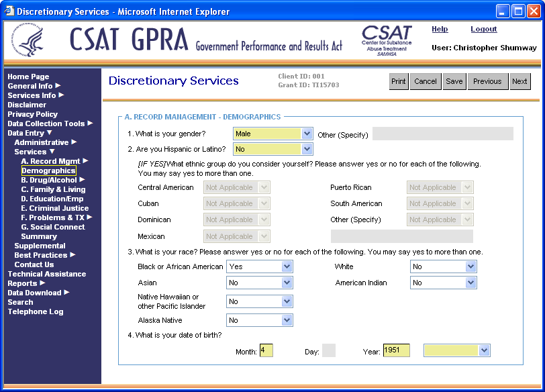This screenshot has width=545, height=392.
Task: Open the Hispanic or Latino dropdown
Action: coord(272,149)
